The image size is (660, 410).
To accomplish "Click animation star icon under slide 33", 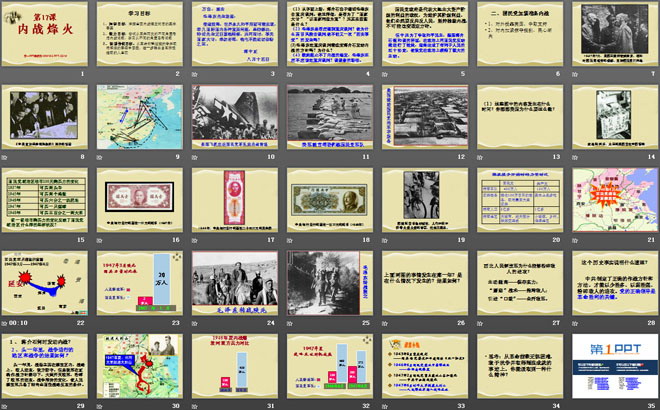I will (x=385, y=406).
